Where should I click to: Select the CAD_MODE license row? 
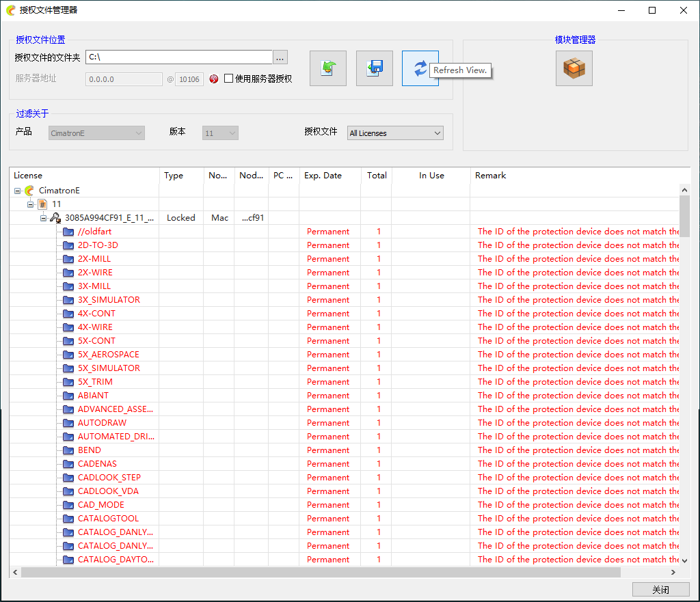coord(345,505)
